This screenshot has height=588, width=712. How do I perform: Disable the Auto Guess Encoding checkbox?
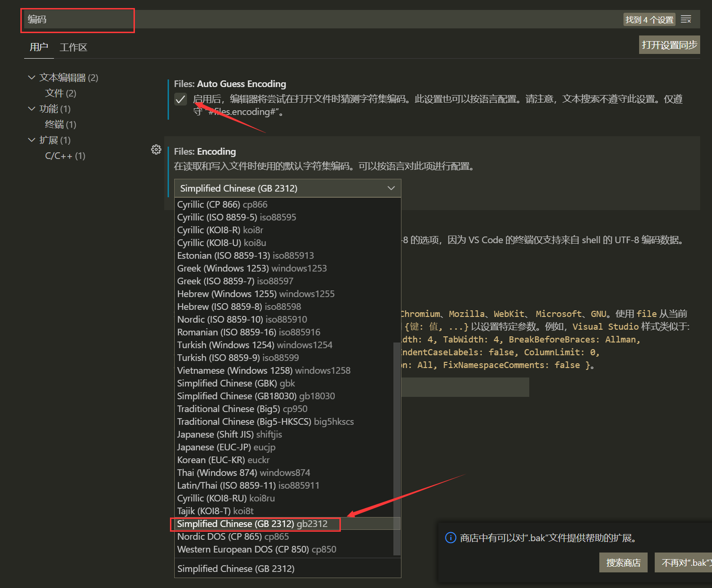(x=180, y=99)
